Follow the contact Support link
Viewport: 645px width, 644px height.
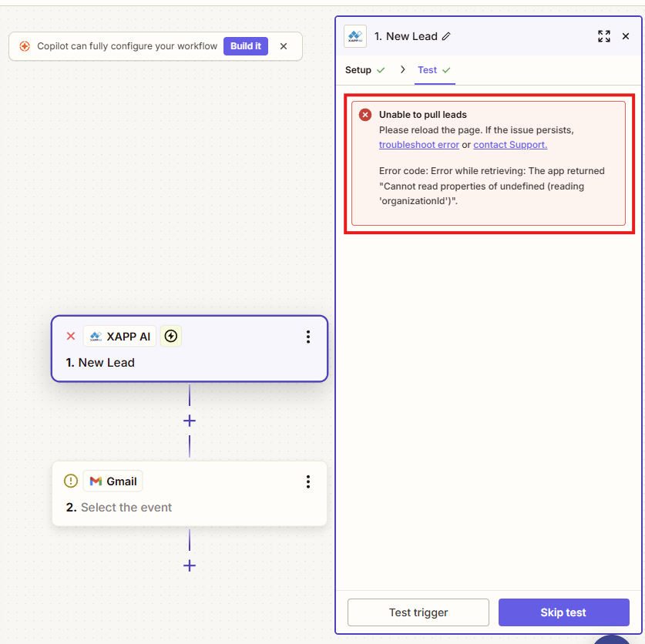(510, 145)
